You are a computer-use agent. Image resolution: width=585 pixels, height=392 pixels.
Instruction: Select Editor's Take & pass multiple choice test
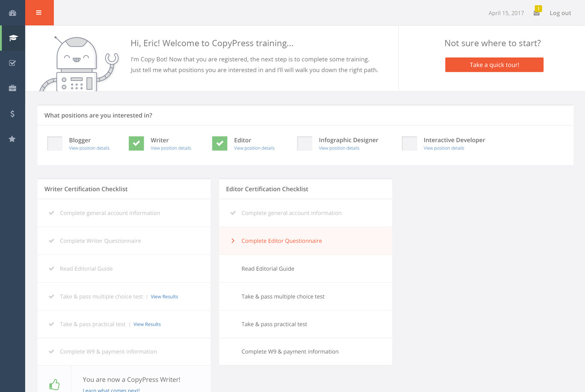click(305, 296)
